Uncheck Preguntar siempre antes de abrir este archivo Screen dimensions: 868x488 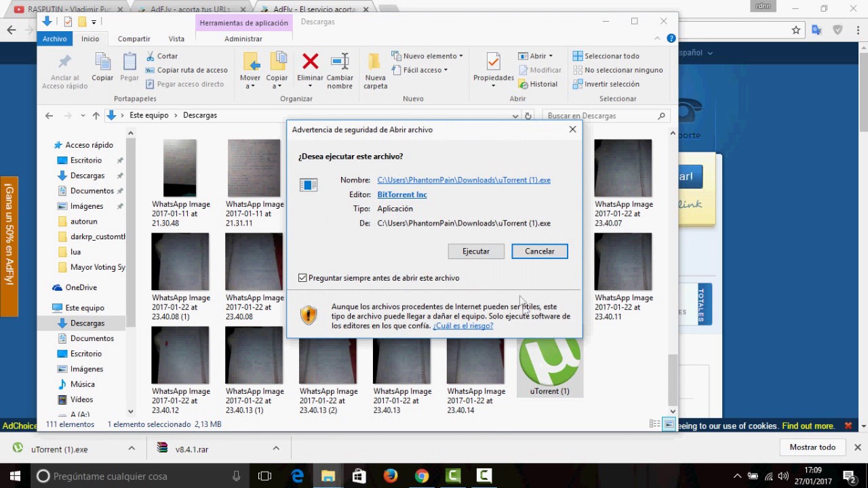[302, 278]
